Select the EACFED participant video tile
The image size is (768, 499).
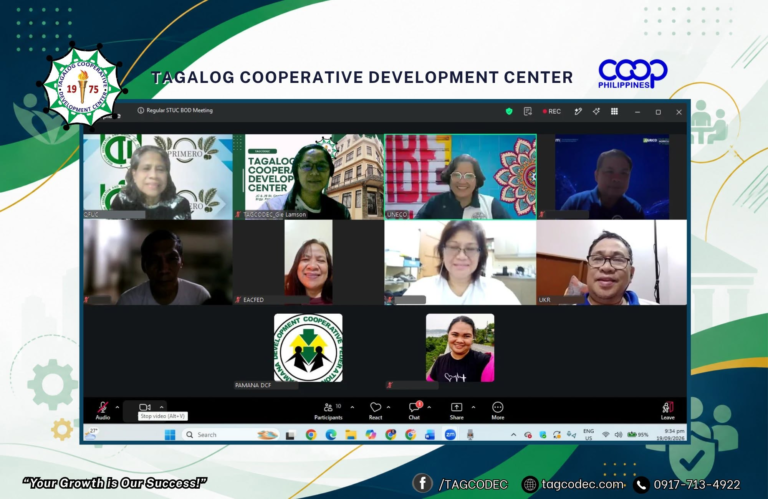point(308,262)
